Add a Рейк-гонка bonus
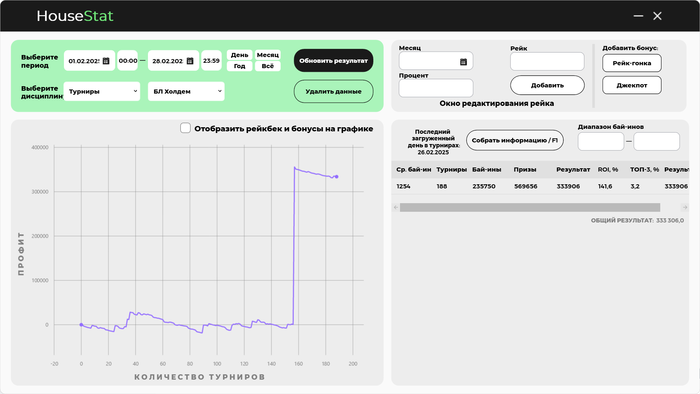This screenshot has width=700, height=394. 632,63
